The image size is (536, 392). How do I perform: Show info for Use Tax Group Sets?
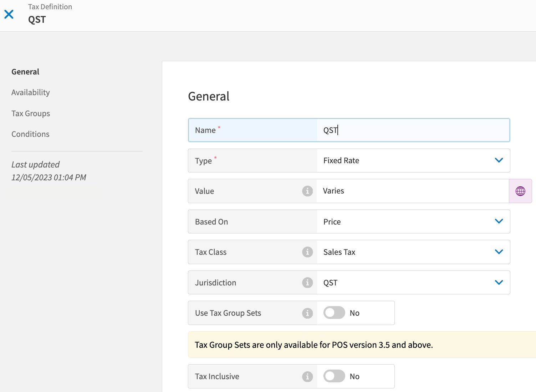click(307, 313)
